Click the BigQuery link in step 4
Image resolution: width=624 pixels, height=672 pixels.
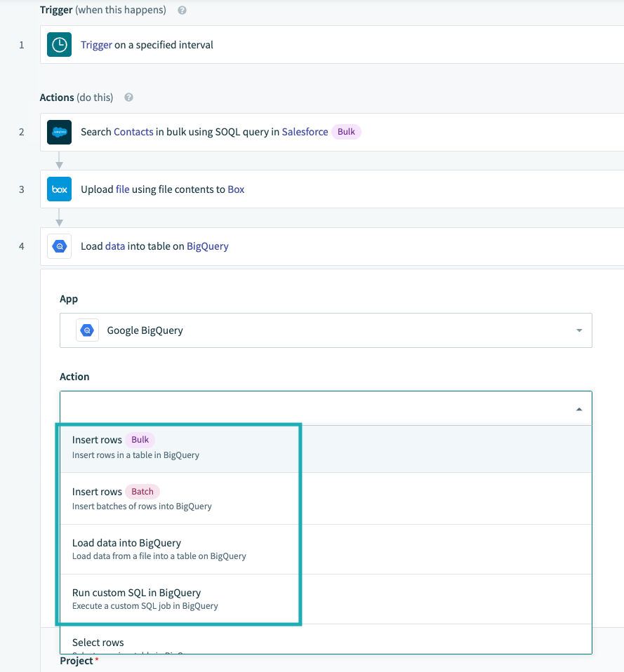click(208, 246)
